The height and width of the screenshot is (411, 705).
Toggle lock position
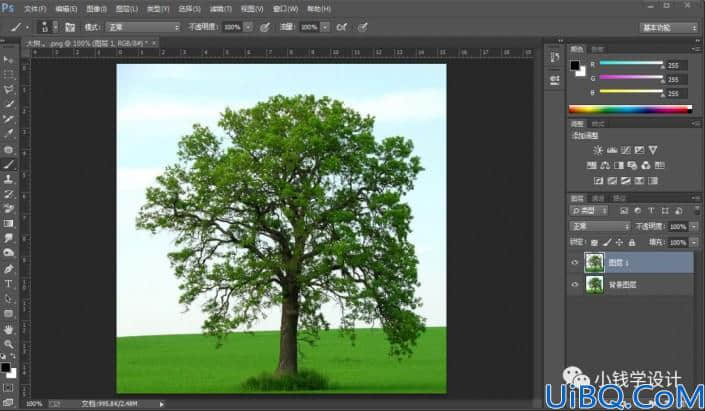pyautogui.click(x=619, y=243)
